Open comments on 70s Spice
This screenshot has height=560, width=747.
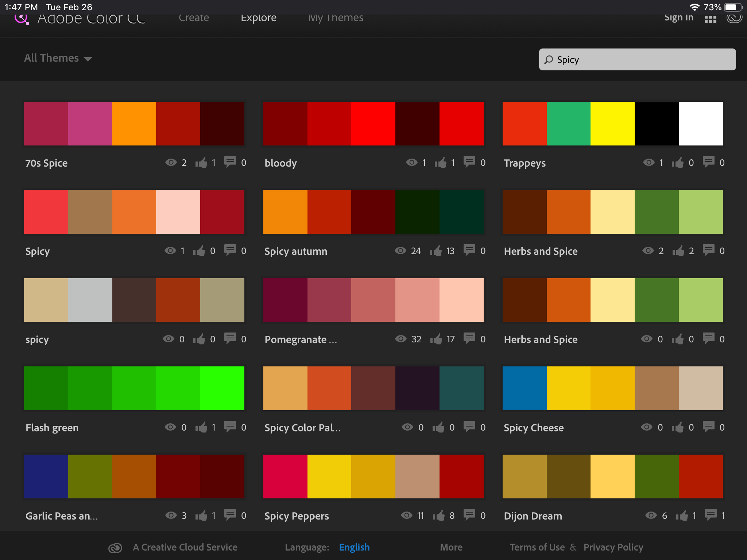(x=230, y=162)
